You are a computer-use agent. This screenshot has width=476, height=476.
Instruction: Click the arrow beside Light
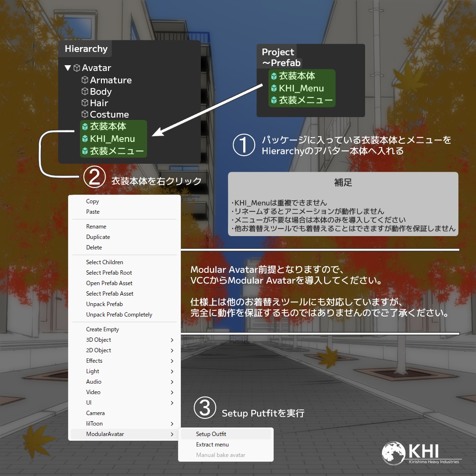pos(172,372)
